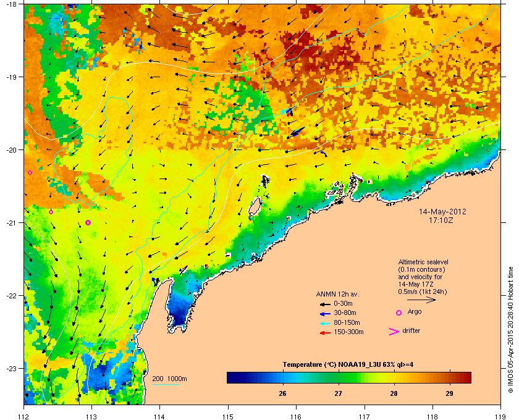
Task: Select the Argo marker near longitude 112.1, latitude -20.3
Action: pyautogui.click(x=30, y=173)
